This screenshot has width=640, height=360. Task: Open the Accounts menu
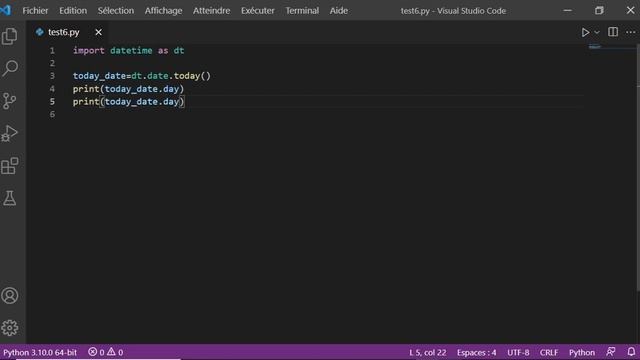click(x=10, y=296)
